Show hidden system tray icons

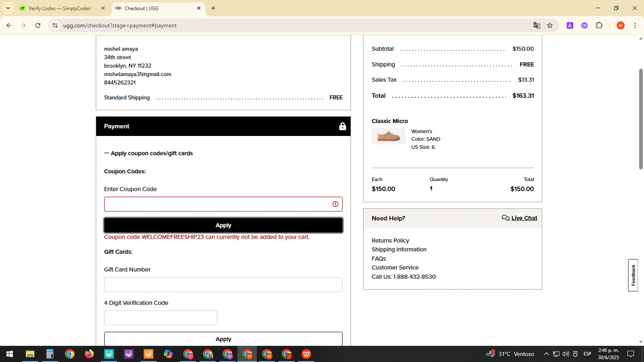(546, 354)
